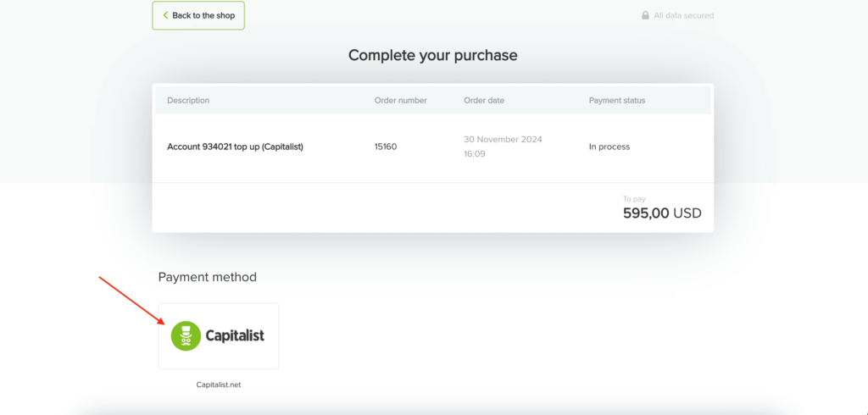
Task: Click the Capitalist wordmark text in tile
Action: pos(235,335)
